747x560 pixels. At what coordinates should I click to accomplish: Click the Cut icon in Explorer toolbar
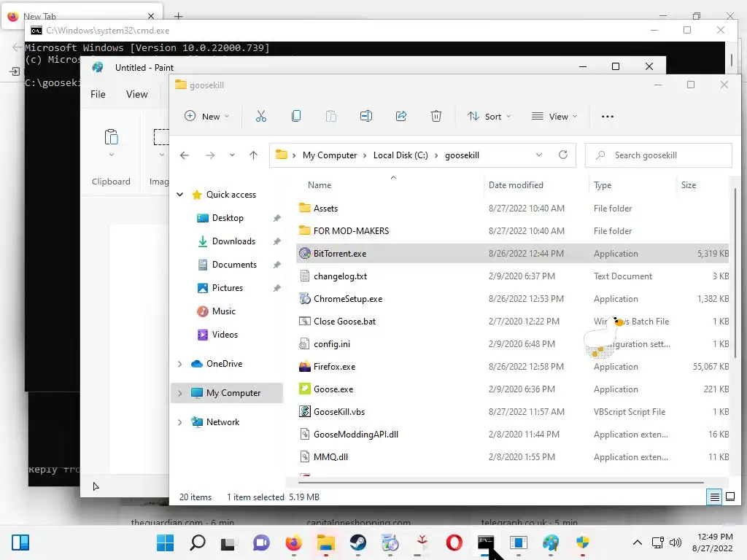[x=261, y=116]
